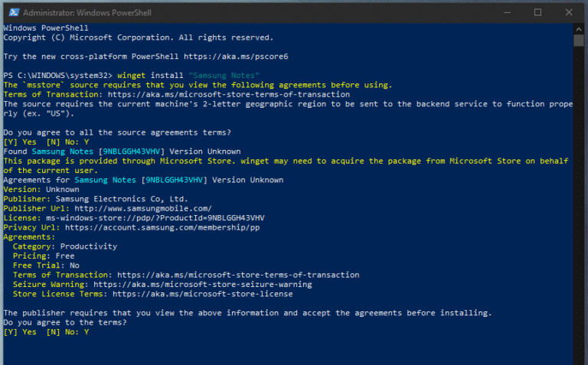Click the PowerShell icon in title bar
The width and height of the screenshot is (588, 365).
11,12
